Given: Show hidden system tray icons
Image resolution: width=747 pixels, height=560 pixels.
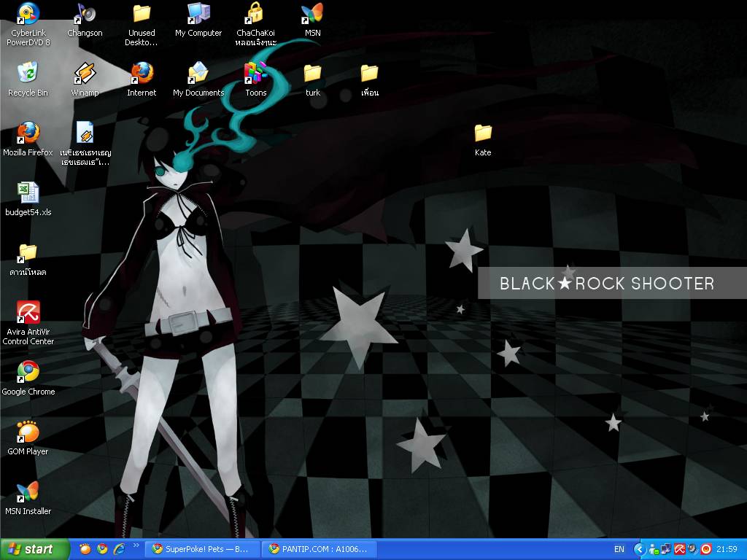Looking at the screenshot, I should 640,550.
